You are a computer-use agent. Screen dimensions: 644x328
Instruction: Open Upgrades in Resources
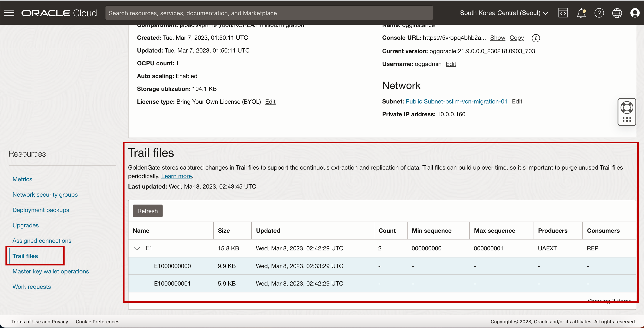coord(26,225)
